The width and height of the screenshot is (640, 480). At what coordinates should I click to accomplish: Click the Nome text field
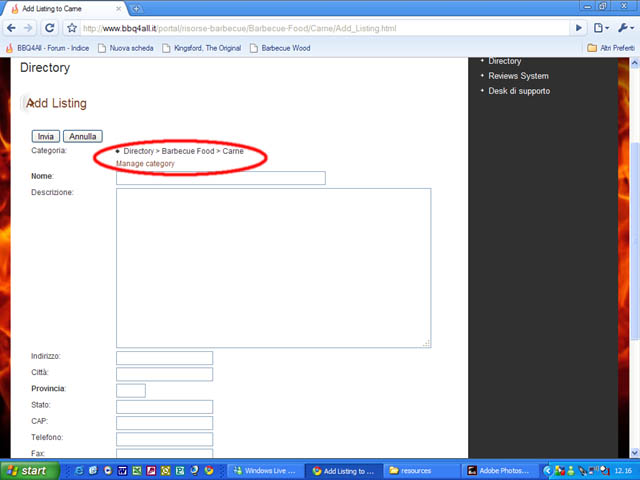pyautogui.click(x=221, y=178)
